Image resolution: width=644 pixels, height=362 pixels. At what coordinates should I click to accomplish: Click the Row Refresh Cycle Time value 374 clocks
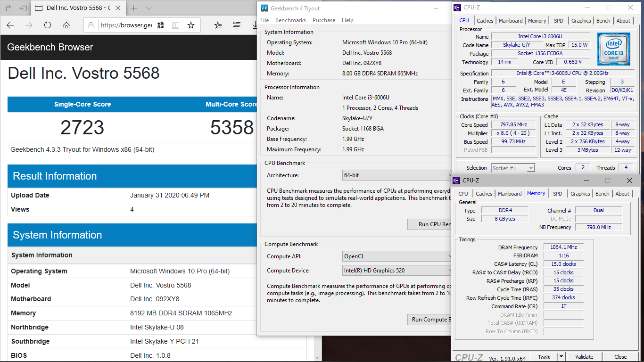click(563, 297)
